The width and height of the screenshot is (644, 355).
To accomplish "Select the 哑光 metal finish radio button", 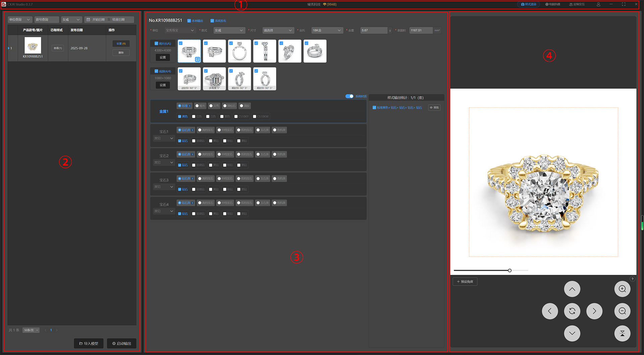I will [x=197, y=106].
